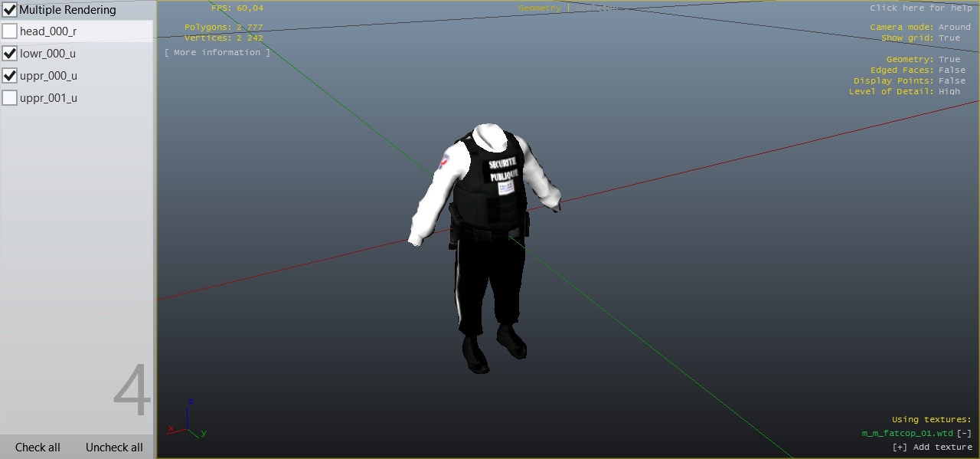The image size is (980, 459).
Task: Select the uppr_001_u list label
Action: pos(48,98)
